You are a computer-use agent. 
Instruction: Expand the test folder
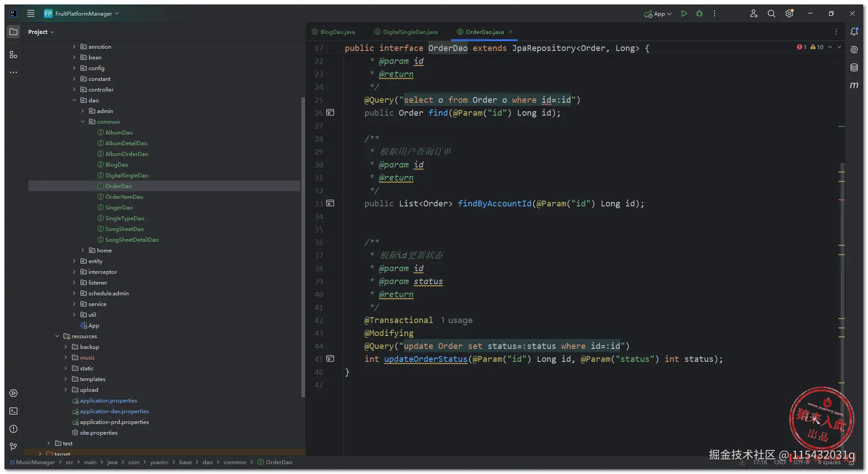coord(49,443)
